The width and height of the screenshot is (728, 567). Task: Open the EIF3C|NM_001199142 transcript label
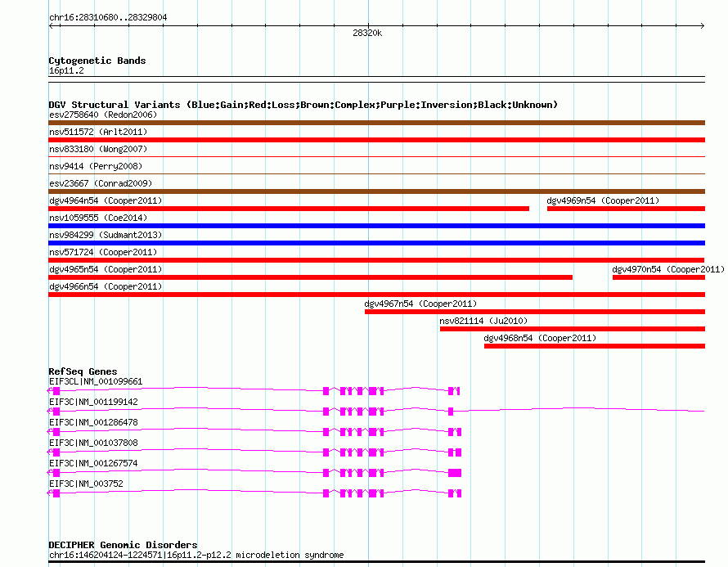pyautogui.click(x=93, y=403)
